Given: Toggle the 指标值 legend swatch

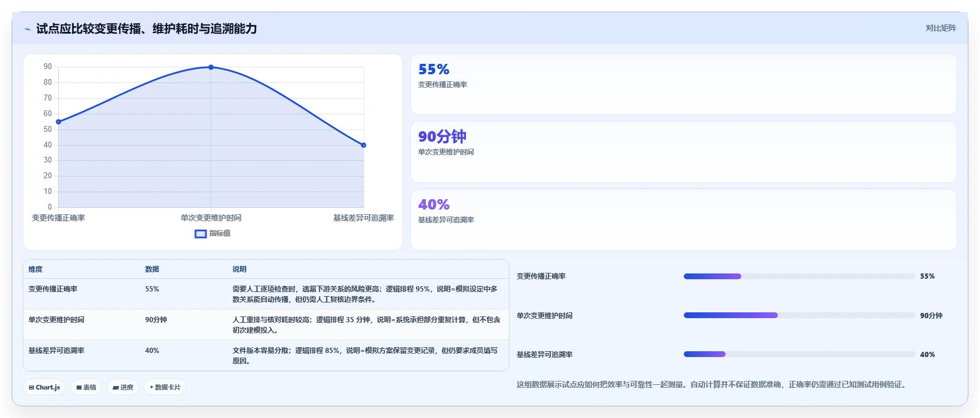Looking at the screenshot, I should [200, 233].
